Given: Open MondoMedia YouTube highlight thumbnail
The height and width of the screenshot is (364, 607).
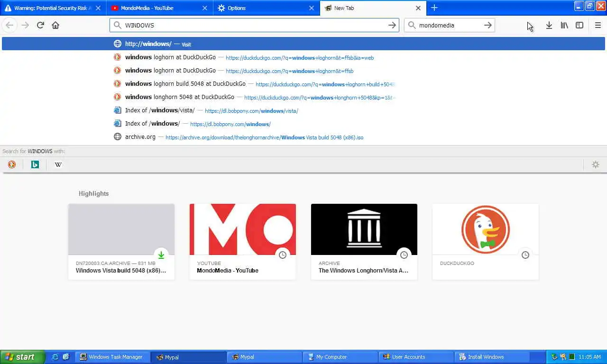Looking at the screenshot, I should click(x=243, y=229).
